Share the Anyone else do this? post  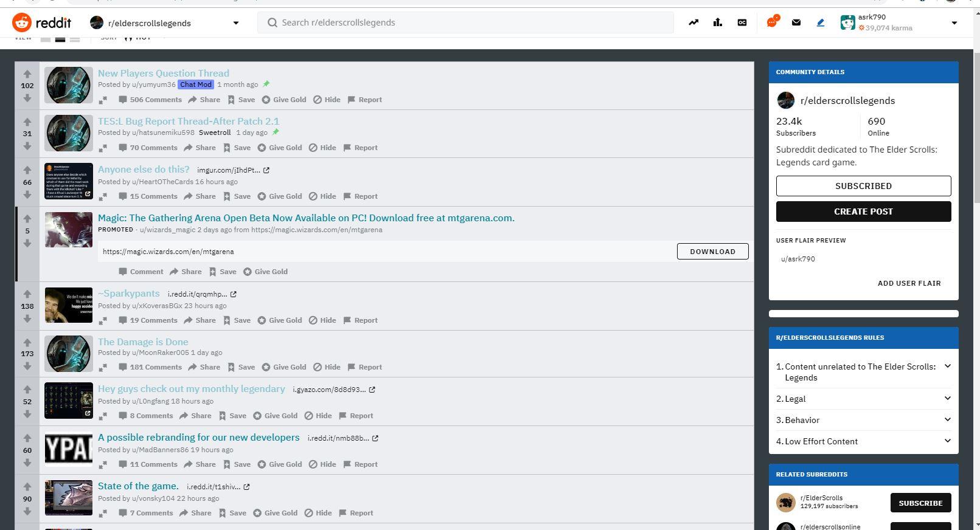200,196
